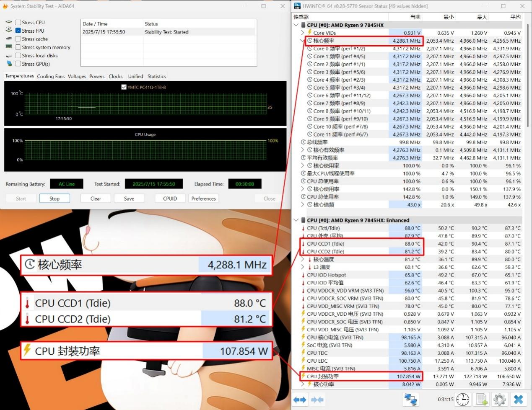Expand the 核心温度 row

pyautogui.click(x=303, y=259)
